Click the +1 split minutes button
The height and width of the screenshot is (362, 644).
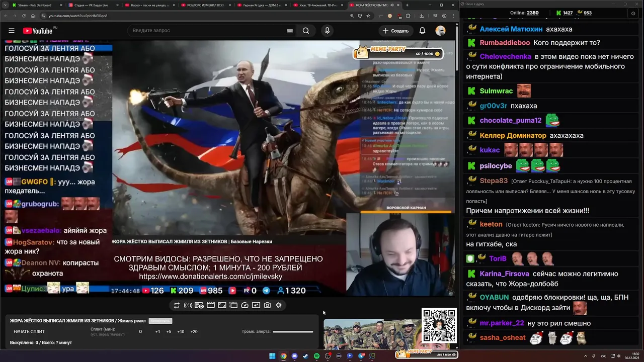click(157, 332)
